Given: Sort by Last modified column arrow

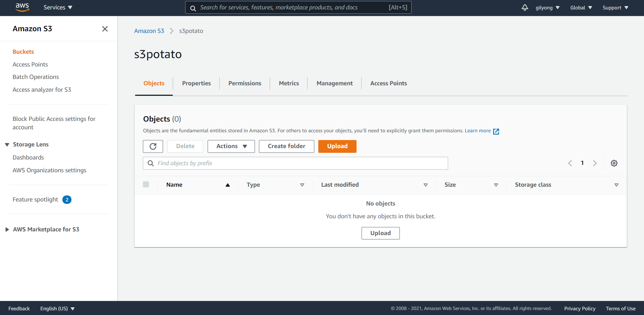Looking at the screenshot, I should pos(426,185).
